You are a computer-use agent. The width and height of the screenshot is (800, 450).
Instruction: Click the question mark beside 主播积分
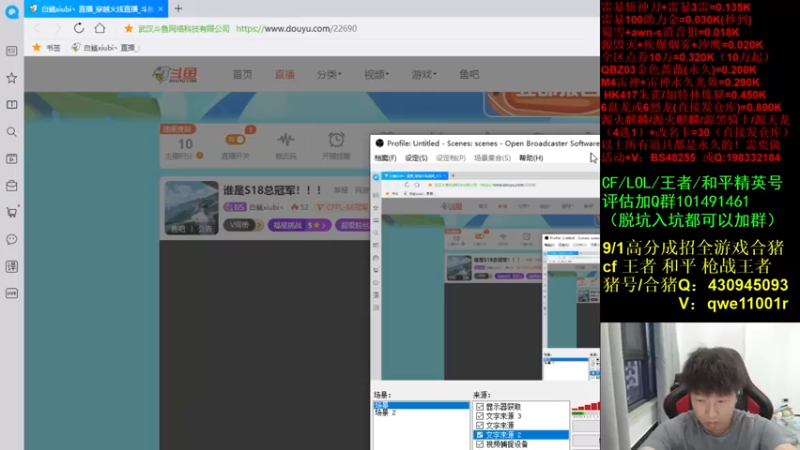pyautogui.click(x=200, y=156)
